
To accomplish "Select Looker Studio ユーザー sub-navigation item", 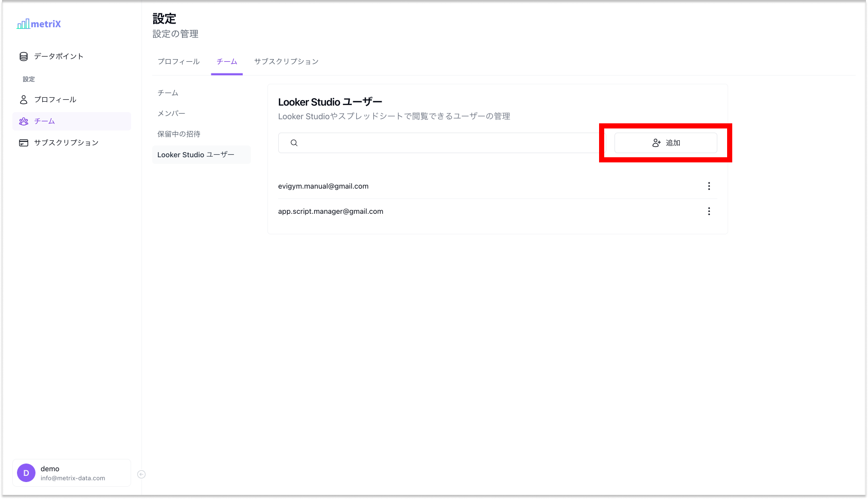I will 202,155.
